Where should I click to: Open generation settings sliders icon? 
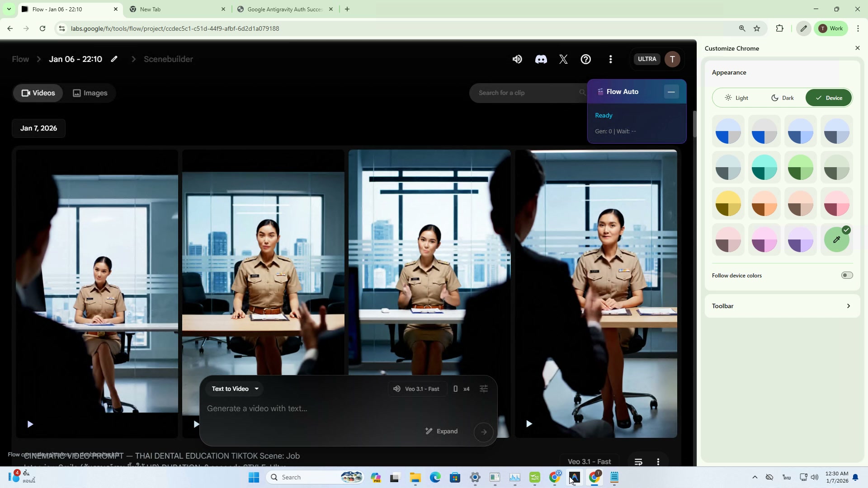coord(484,389)
